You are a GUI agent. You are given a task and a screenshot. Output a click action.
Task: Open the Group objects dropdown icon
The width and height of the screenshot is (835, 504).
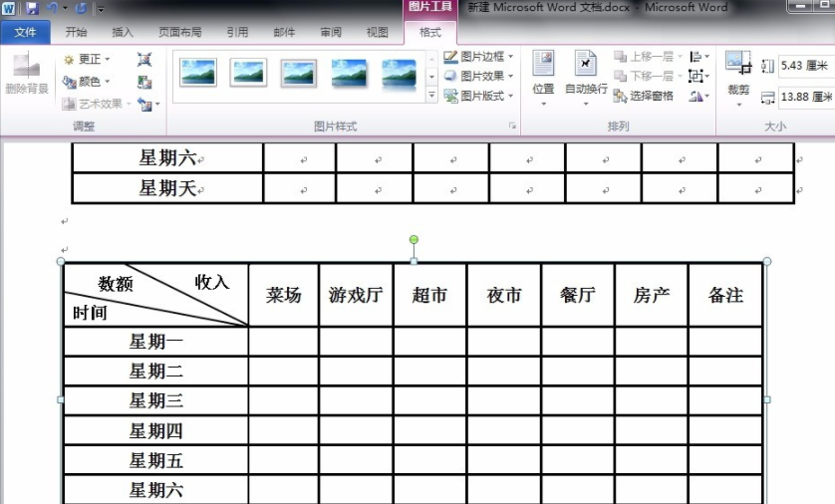[x=699, y=76]
